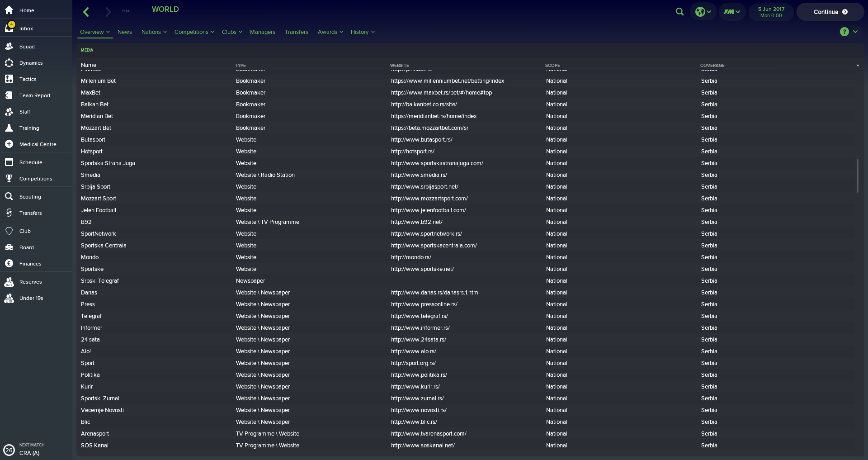Open the Training cone icon
The image size is (868, 460).
tap(9, 128)
